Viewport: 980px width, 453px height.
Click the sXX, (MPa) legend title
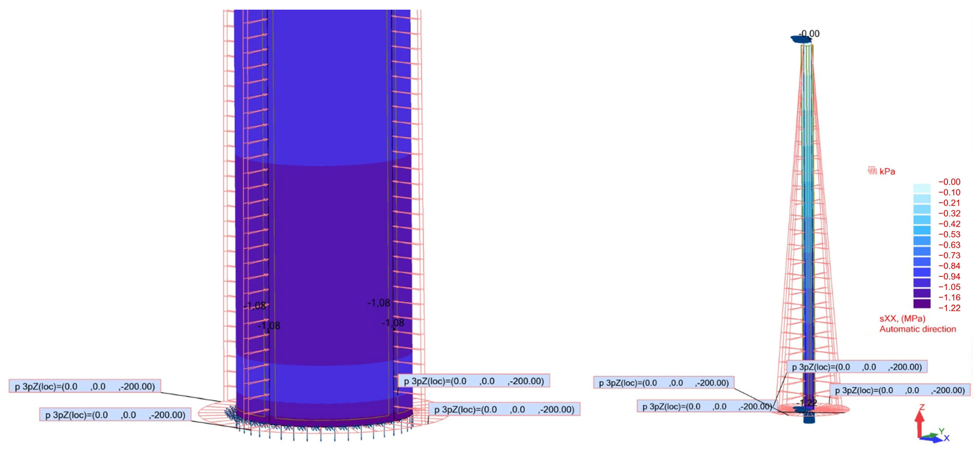[x=902, y=319]
